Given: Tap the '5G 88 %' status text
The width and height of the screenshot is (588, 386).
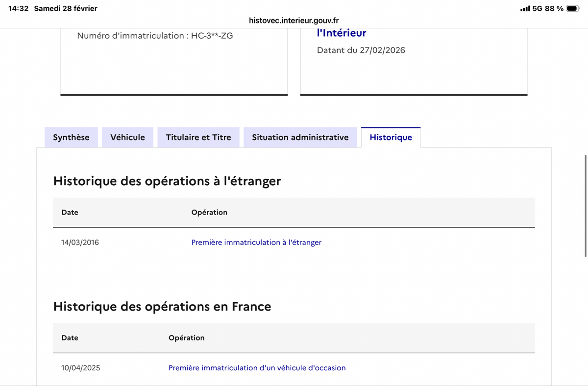Looking at the screenshot, I should pos(548,8).
